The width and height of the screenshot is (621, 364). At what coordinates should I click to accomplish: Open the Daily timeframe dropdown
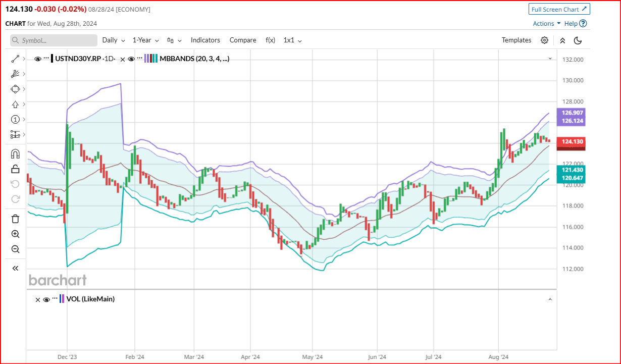[x=113, y=40]
